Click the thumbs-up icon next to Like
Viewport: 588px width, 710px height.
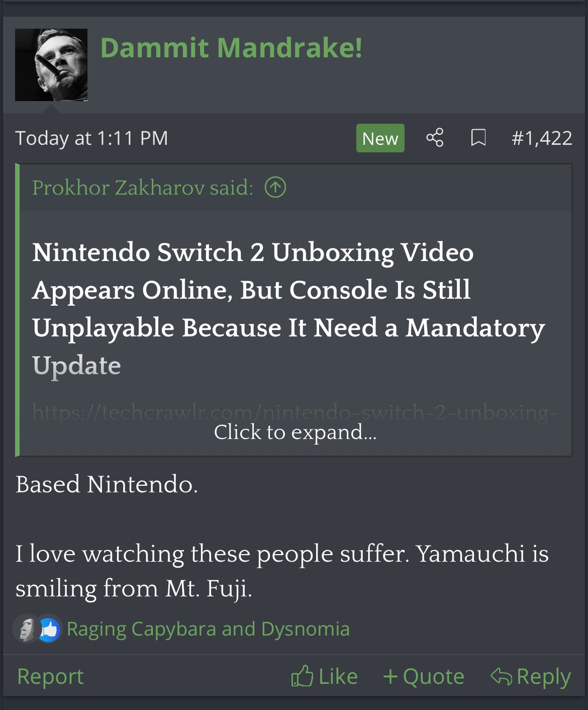tap(302, 676)
